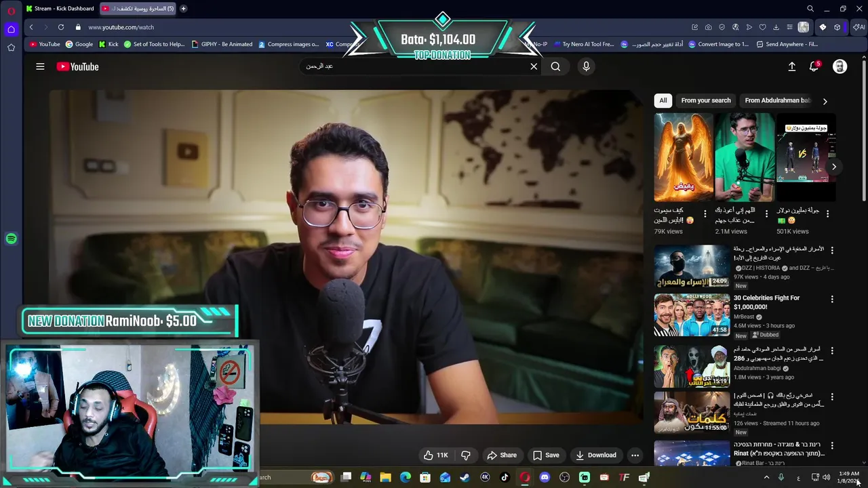Open the Google bookmark
868x488 pixels.
pyautogui.click(x=79, y=44)
